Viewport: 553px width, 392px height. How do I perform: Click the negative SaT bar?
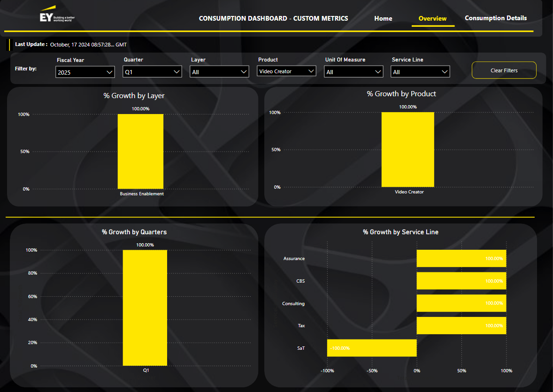[x=372, y=348]
